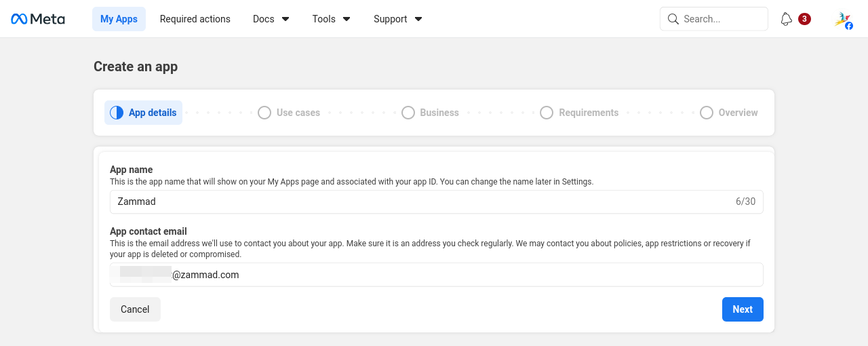Click the App name label
Screen dimensions: 868x346
tap(132, 170)
